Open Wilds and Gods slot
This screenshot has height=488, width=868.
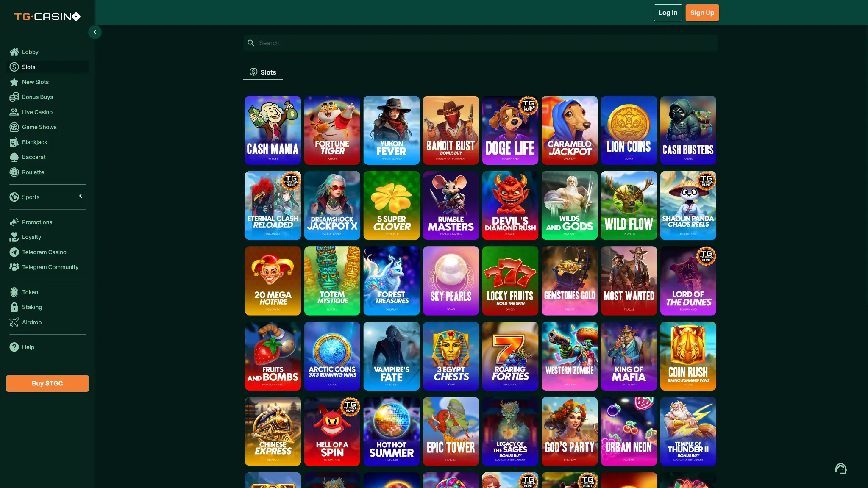pyautogui.click(x=570, y=205)
